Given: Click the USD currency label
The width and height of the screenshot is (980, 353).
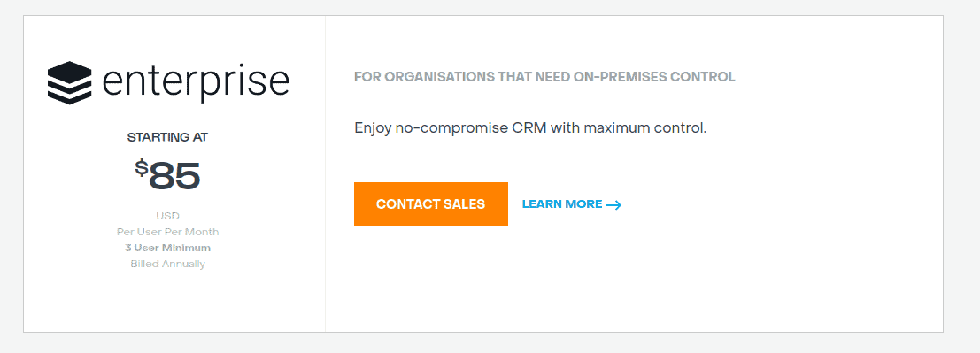Looking at the screenshot, I should pyautogui.click(x=167, y=216).
